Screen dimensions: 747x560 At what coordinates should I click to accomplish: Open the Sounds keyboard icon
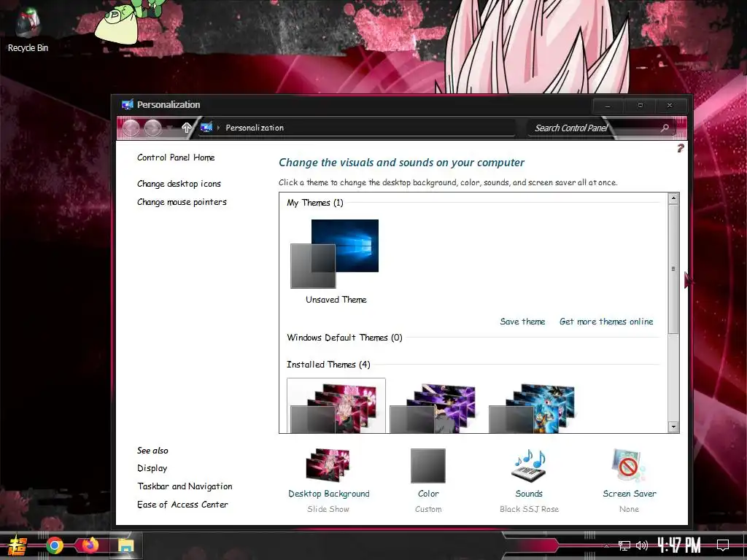(529, 465)
